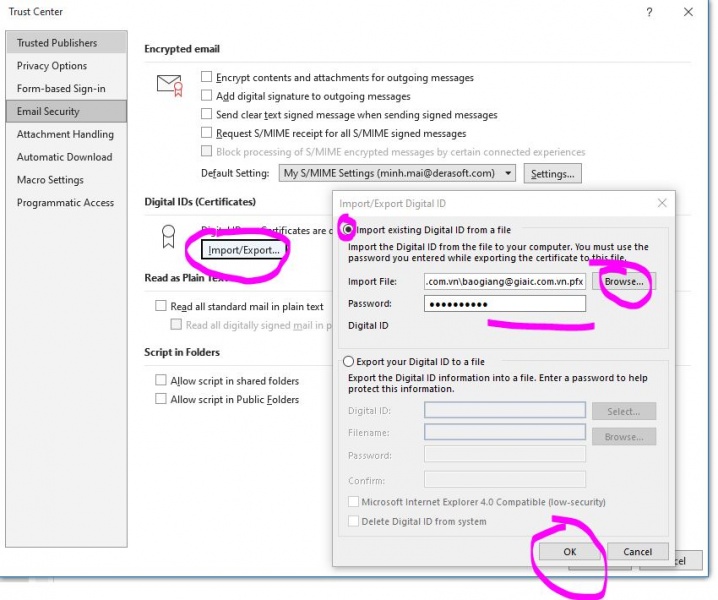Select Import existing Digital ID from a file

(x=348, y=230)
